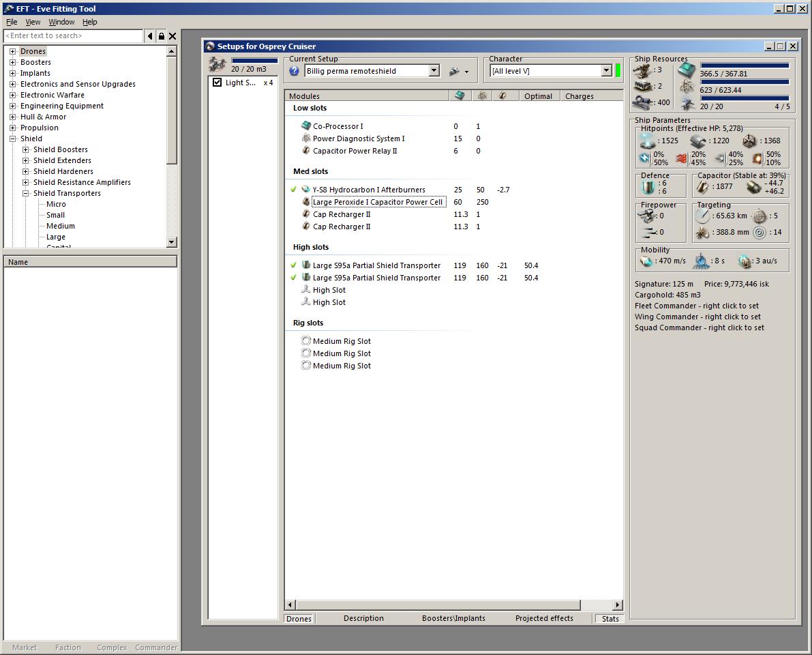Toggle first Large S95a Partial Shield Transporter checkmark

[x=294, y=265]
